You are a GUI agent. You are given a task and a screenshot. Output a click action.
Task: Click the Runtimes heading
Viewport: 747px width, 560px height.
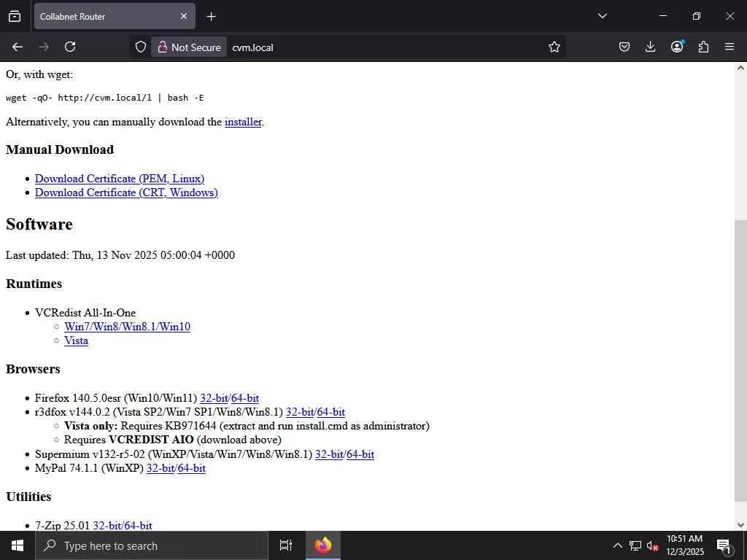pos(34,284)
